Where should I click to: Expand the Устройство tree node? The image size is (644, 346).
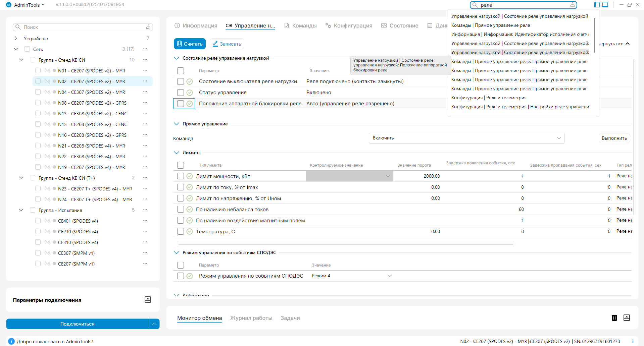(x=16, y=39)
